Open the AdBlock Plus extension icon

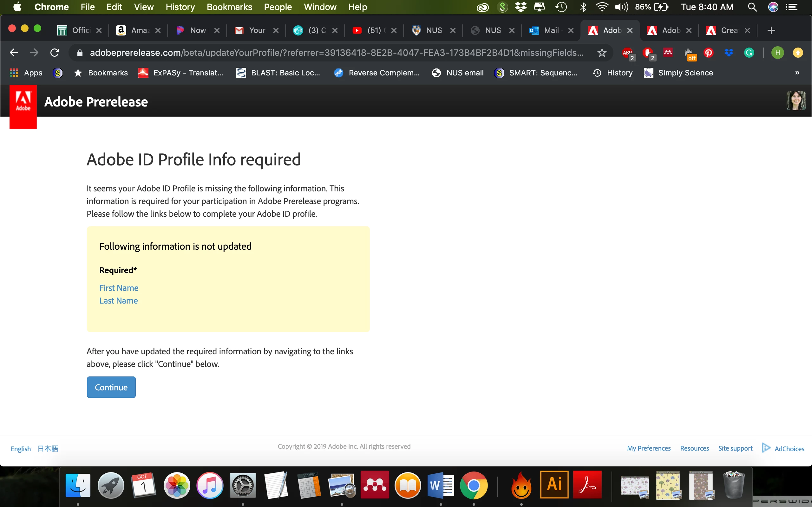(627, 53)
